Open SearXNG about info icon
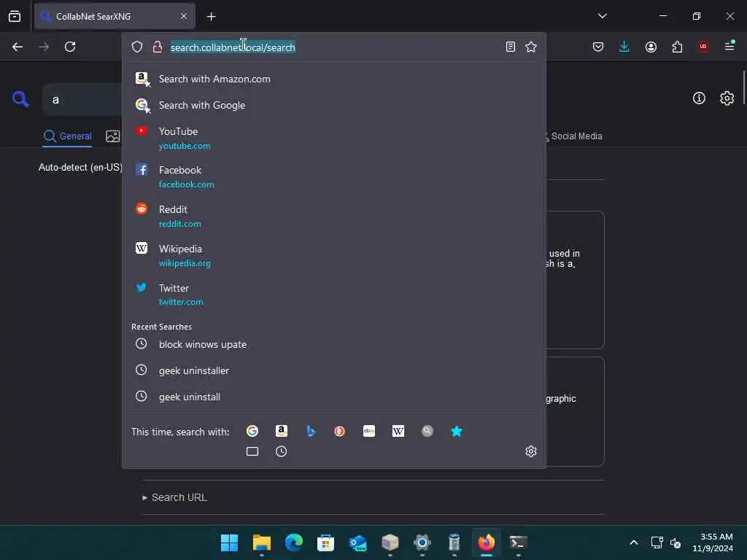Screen dimensions: 747x560 point(699,98)
